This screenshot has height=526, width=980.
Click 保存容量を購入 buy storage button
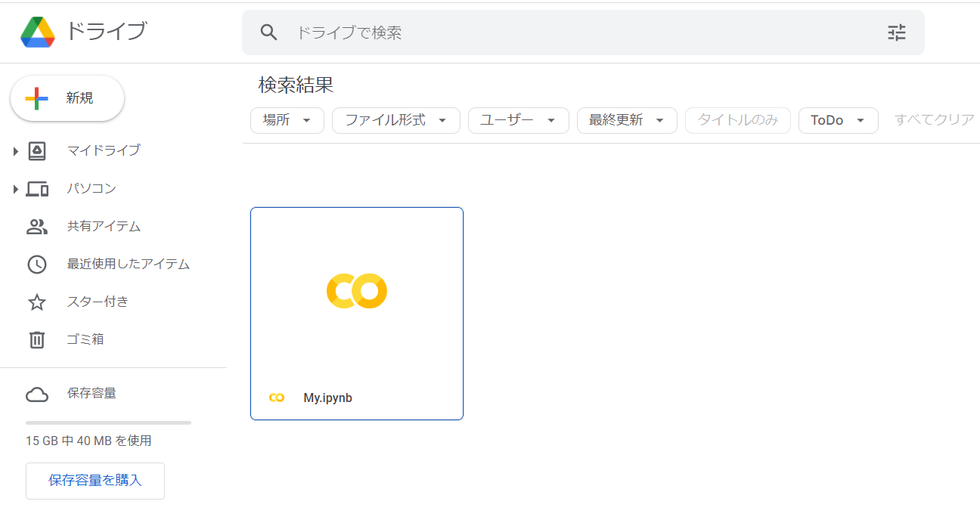pyautogui.click(x=95, y=481)
